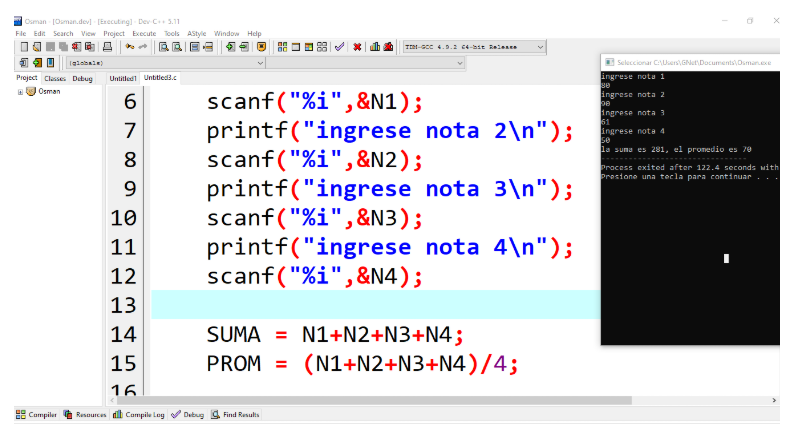790x430 pixels.
Task: Click the Profile analysis chart icon
Action: click(x=375, y=47)
